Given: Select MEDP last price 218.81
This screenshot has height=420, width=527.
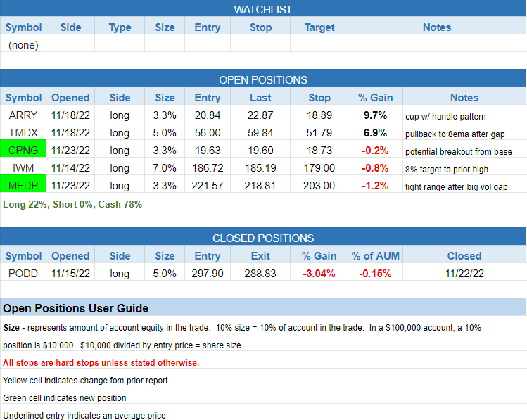Looking at the screenshot, I should (x=260, y=185).
